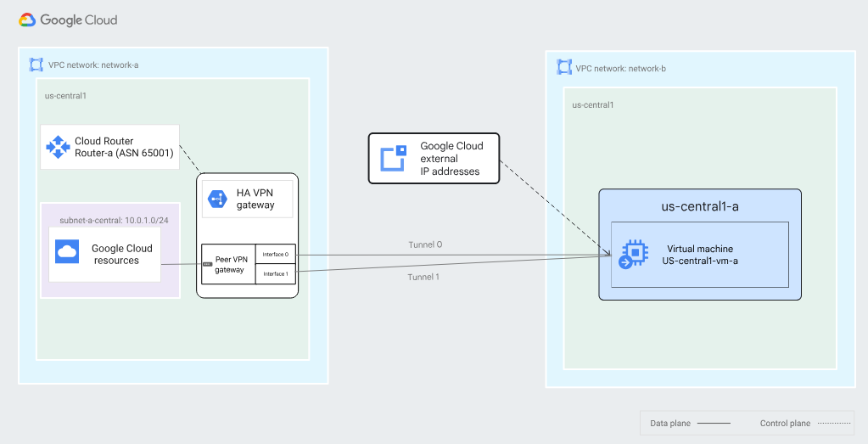Click the us-central1-a zone heading
868x444 pixels.
click(x=700, y=206)
